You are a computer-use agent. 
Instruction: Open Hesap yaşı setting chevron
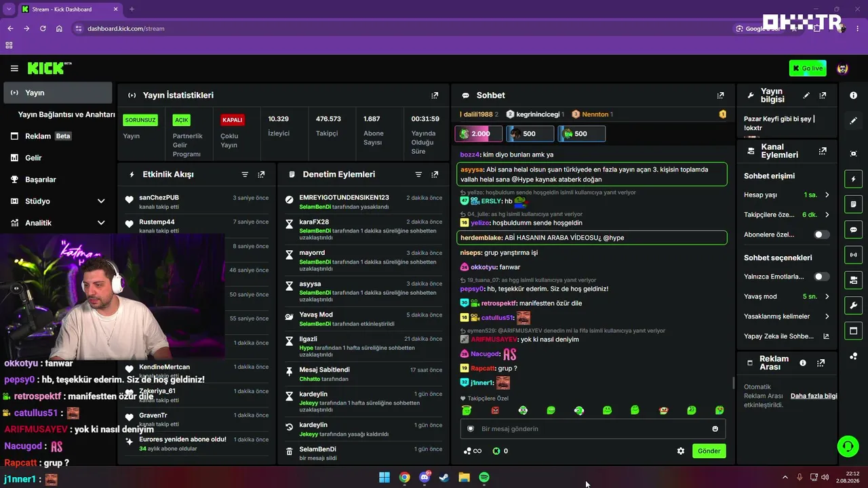click(827, 195)
